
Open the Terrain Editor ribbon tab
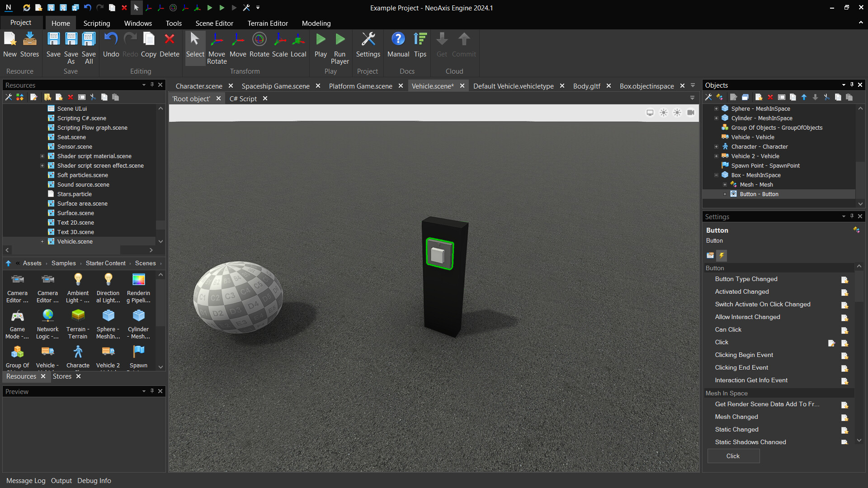(267, 23)
